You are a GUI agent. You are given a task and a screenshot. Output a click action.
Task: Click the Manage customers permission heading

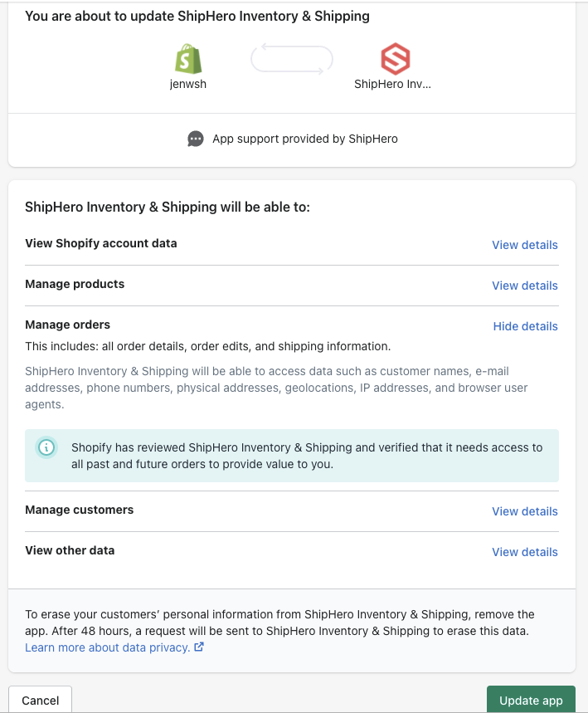pos(80,510)
